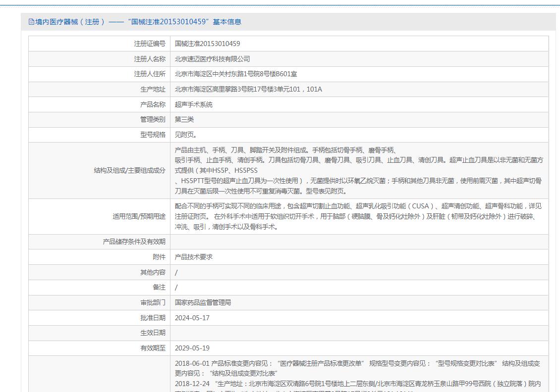Click the 第三类 management category value
This screenshot has width=560, height=392.
click(x=184, y=119)
